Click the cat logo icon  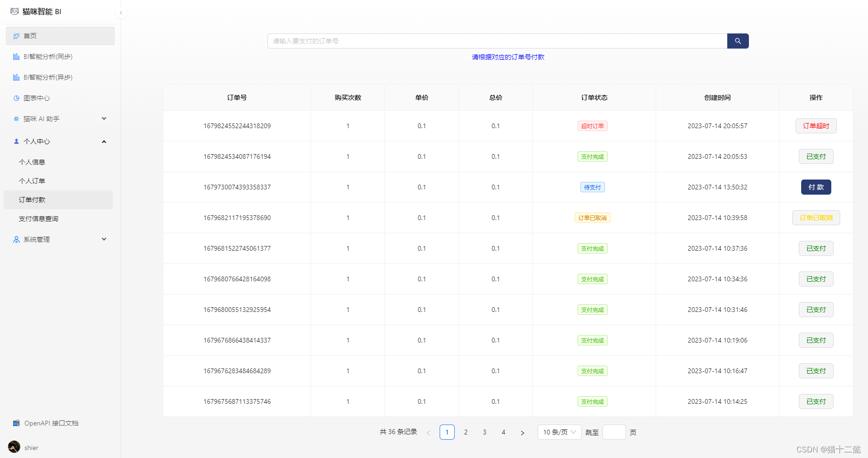[x=15, y=11]
